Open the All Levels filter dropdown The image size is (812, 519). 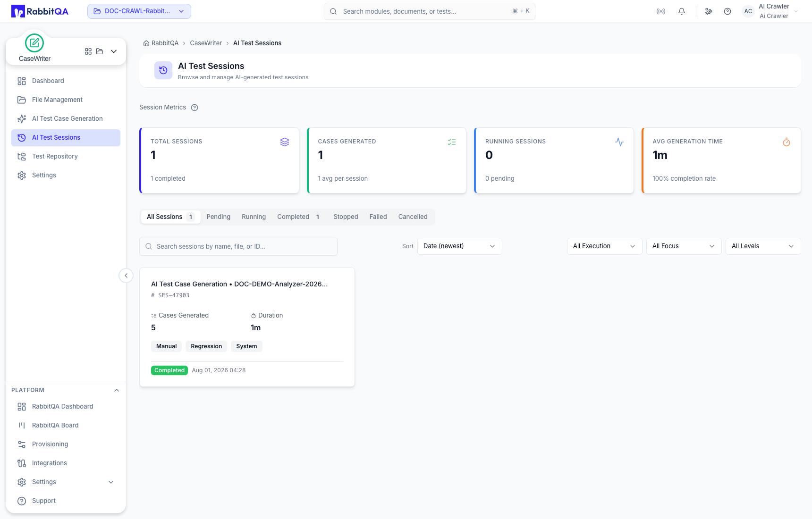763,246
